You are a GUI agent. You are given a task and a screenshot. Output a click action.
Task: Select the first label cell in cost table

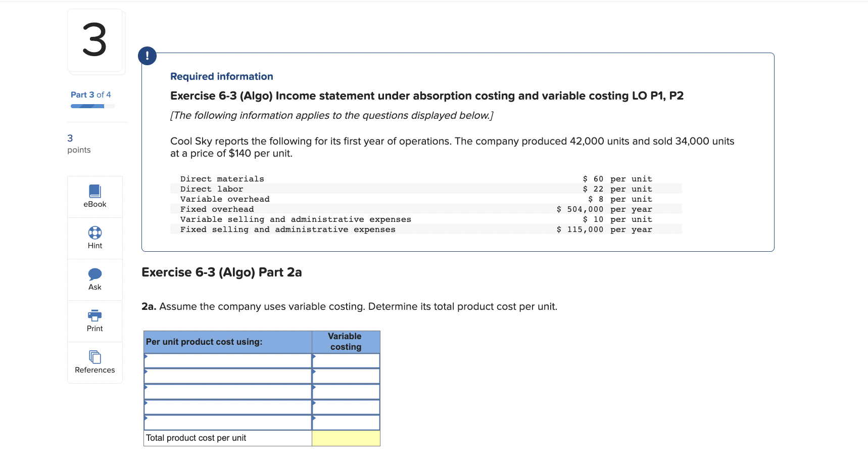227,360
